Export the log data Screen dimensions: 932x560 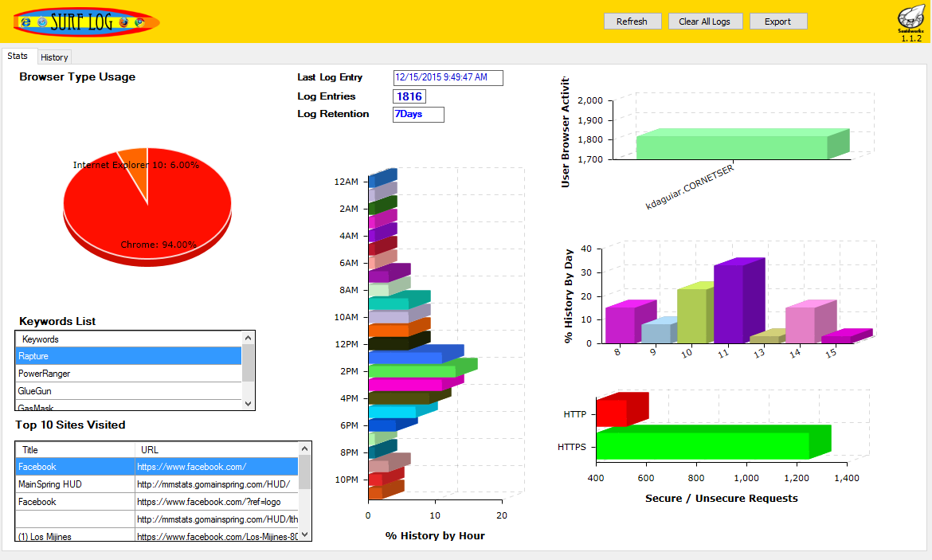(777, 22)
